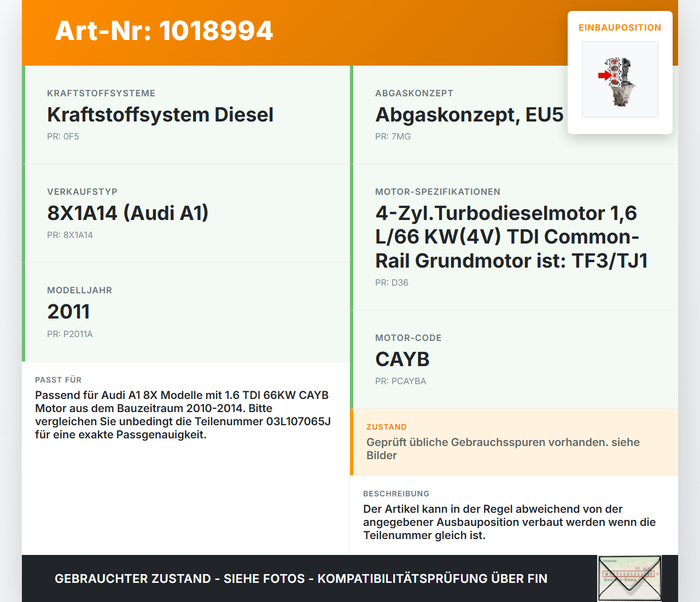Click the MOTOR-CODE label
Viewport: 700px width, 602px height.
(409, 338)
